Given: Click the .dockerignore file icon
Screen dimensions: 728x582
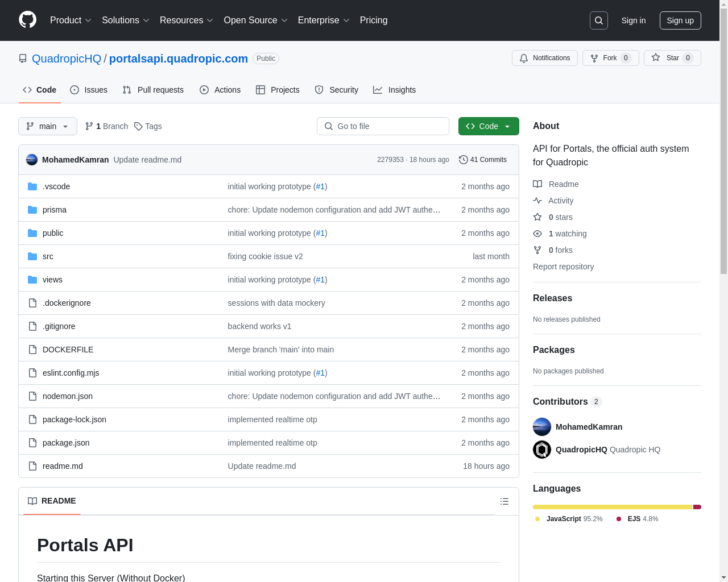Looking at the screenshot, I should 32,303.
